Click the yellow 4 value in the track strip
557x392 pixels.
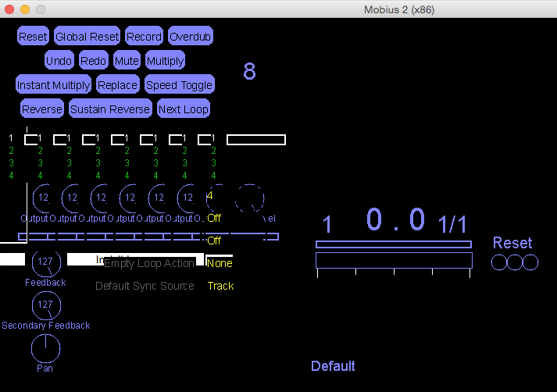(x=209, y=196)
